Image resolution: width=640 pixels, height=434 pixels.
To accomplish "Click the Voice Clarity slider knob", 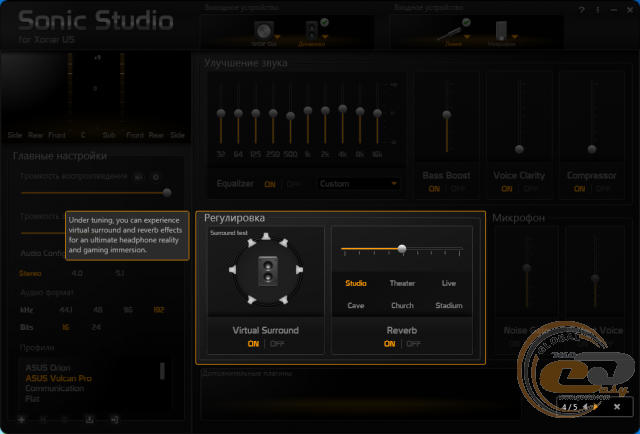I will pos(519,149).
